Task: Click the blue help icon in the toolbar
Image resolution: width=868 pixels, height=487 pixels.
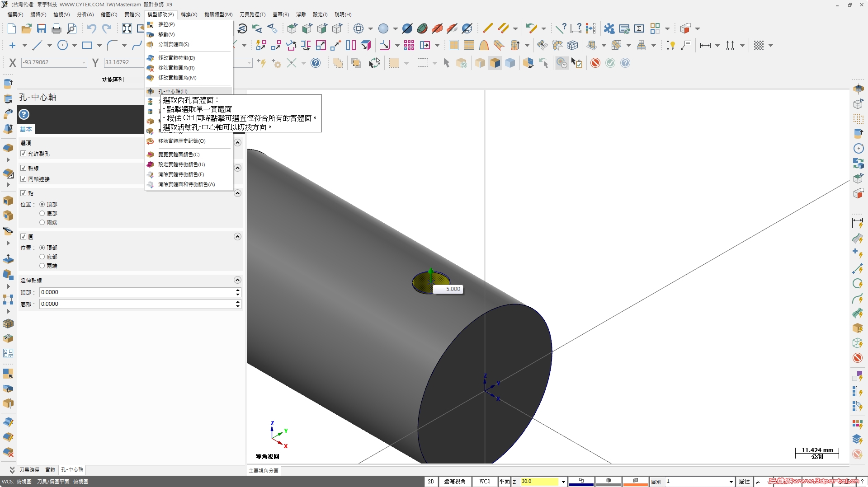Action: (x=316, y=63)
